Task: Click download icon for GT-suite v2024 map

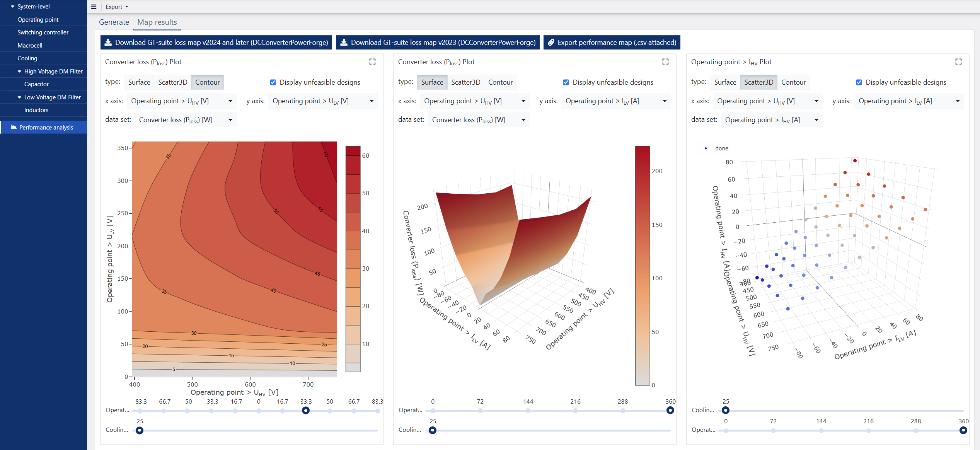Action: pyautogui.click(x=108, y=43)
